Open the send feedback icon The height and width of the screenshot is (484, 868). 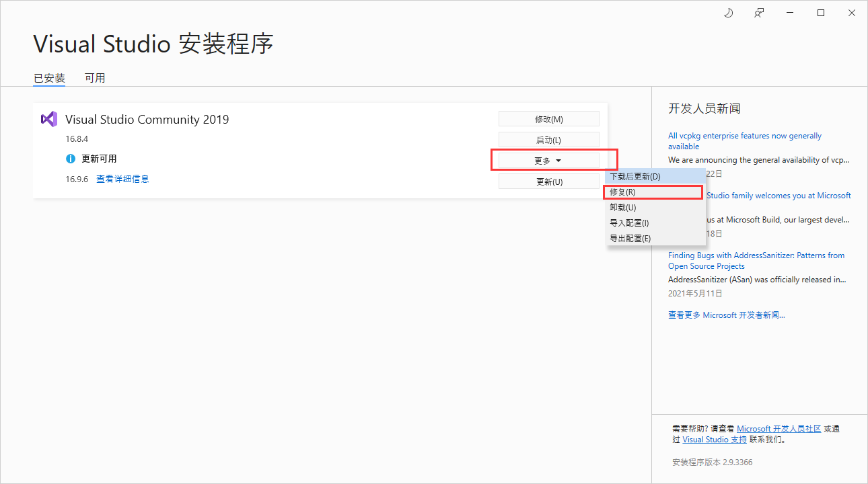coord(759,13)
